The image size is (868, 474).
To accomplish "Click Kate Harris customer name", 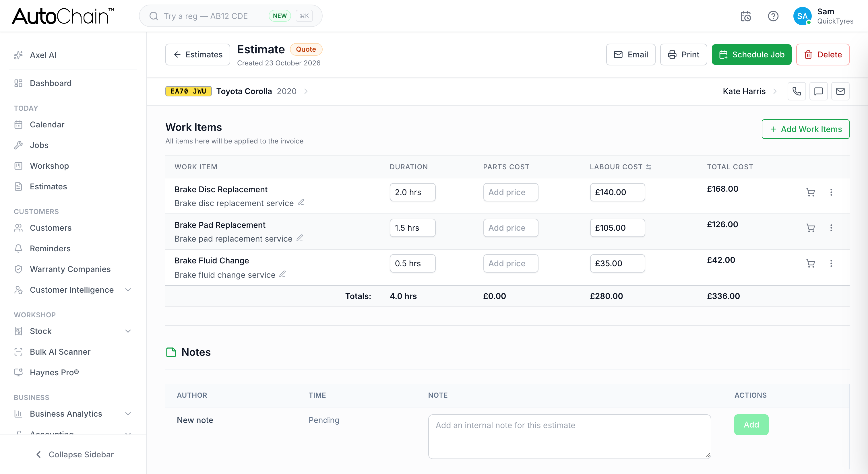I will [x=744, y=91].
